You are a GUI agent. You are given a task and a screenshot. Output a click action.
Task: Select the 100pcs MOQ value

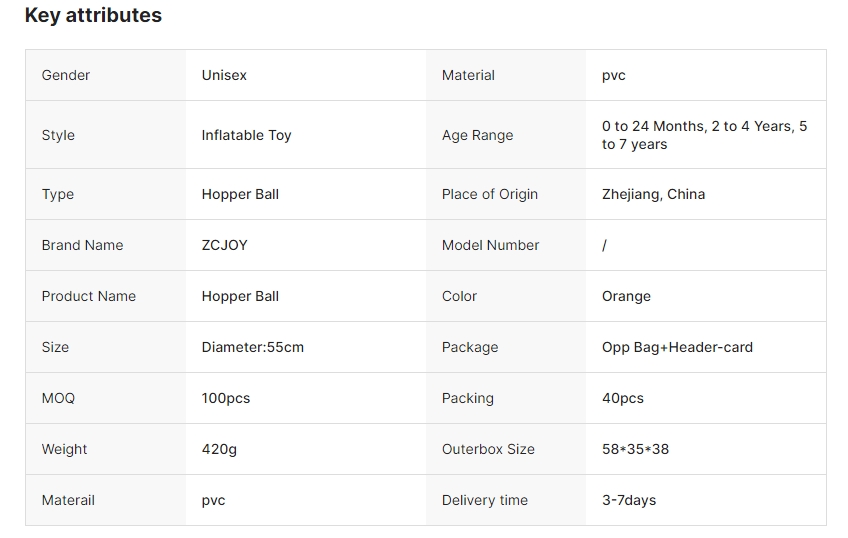coord(226,398)
